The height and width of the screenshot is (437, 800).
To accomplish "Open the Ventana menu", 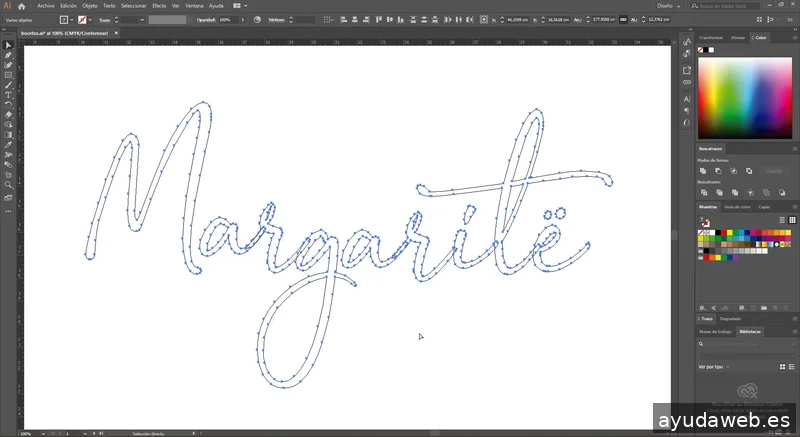I will [x=194, y=6].
